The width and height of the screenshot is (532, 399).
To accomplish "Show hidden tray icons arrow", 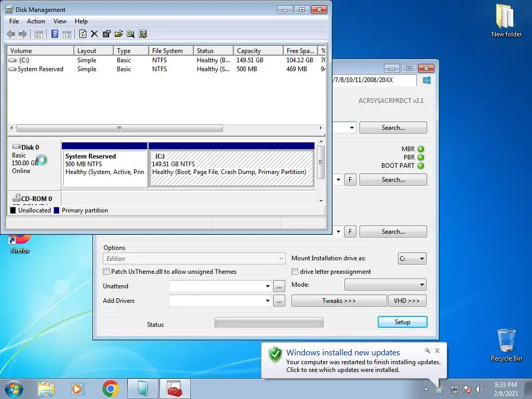I will pyautogui.click(x=426, y=390).
